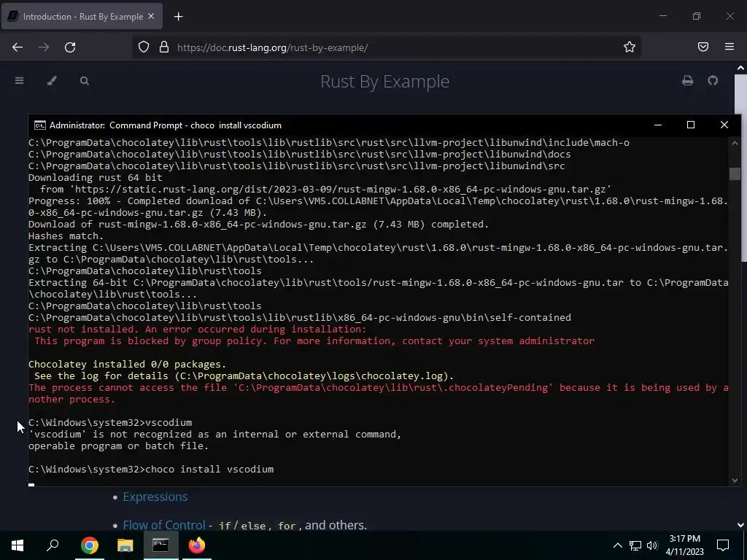Restore down the Firefox window
The width and height of the screenshot is (747, 560).
697,16
